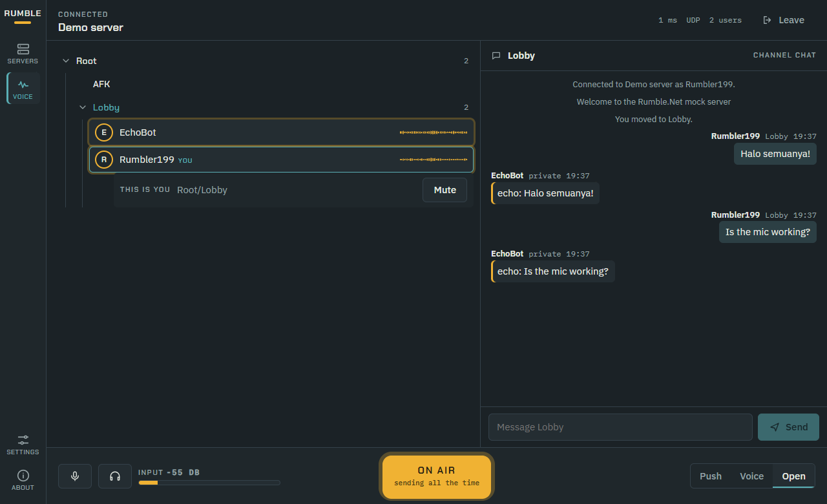The width and height of the screenshot is (827, 504).
Task: Send the chat message
Action: (788, 427)
